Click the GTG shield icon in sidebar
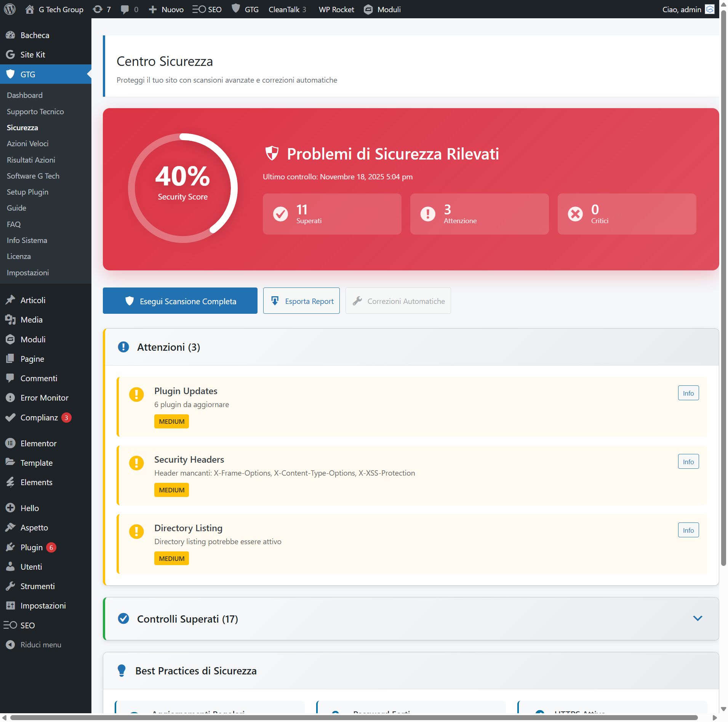 coord(10,74)
